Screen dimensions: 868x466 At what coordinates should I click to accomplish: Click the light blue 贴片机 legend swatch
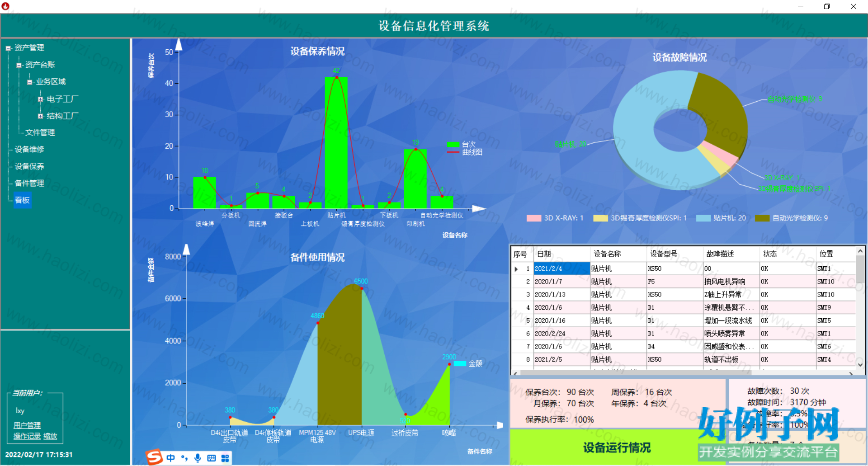tap(703, 218)
